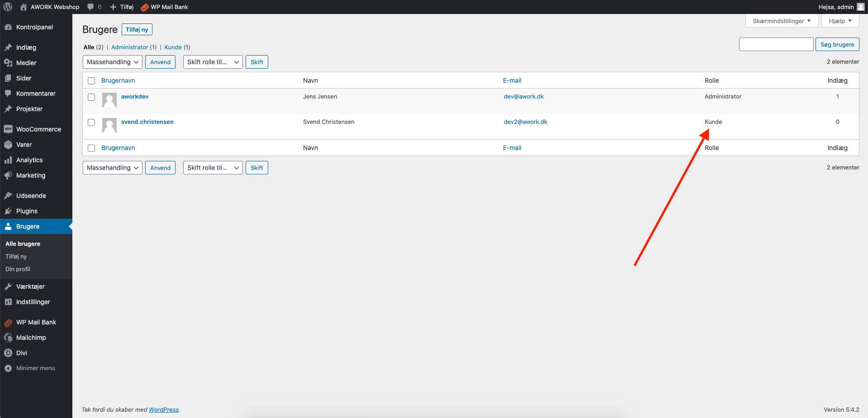Open the bottom Massehandling dropdown

tap(113, 168)
